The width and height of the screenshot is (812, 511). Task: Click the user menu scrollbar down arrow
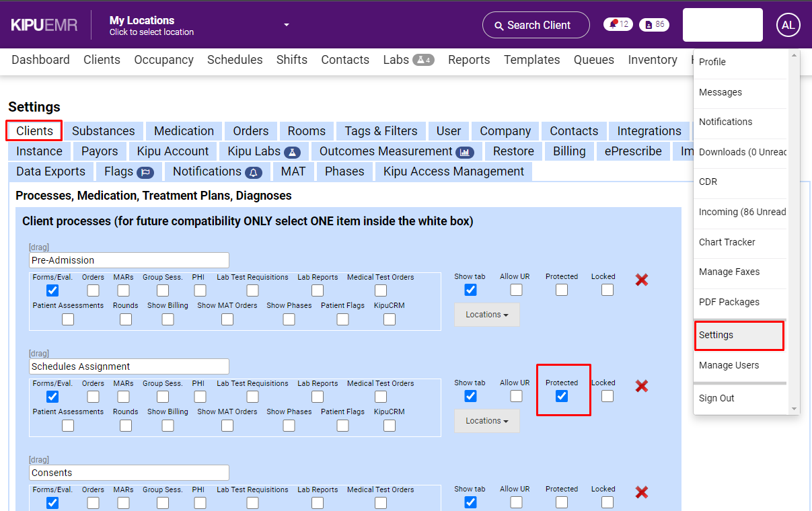(x=794, y=408)
